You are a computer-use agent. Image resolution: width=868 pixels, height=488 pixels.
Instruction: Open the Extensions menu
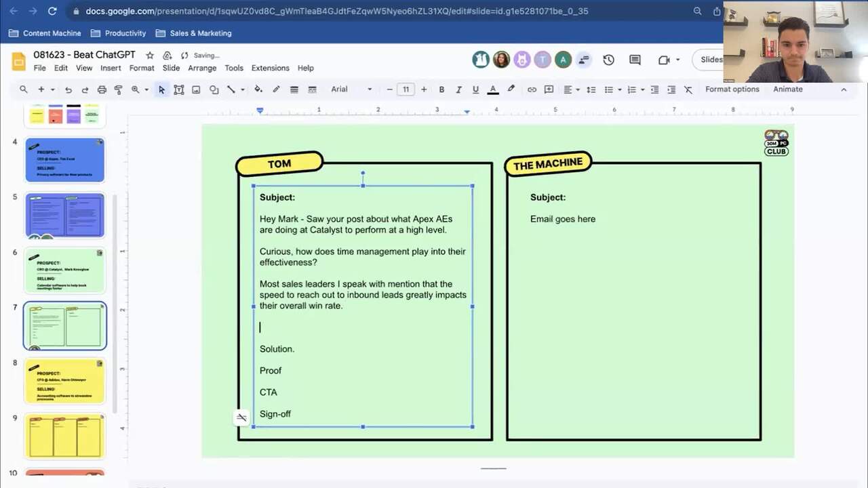coord(270,68)
